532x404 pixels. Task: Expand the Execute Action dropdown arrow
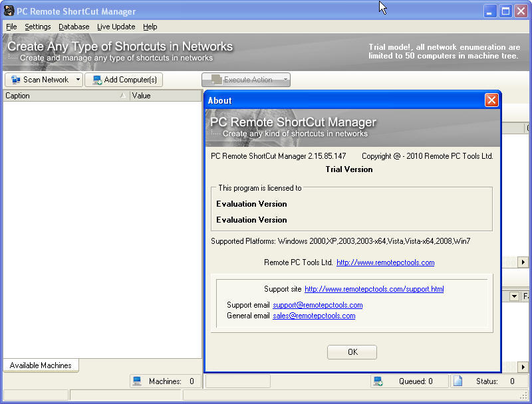[x=285, y=80]
